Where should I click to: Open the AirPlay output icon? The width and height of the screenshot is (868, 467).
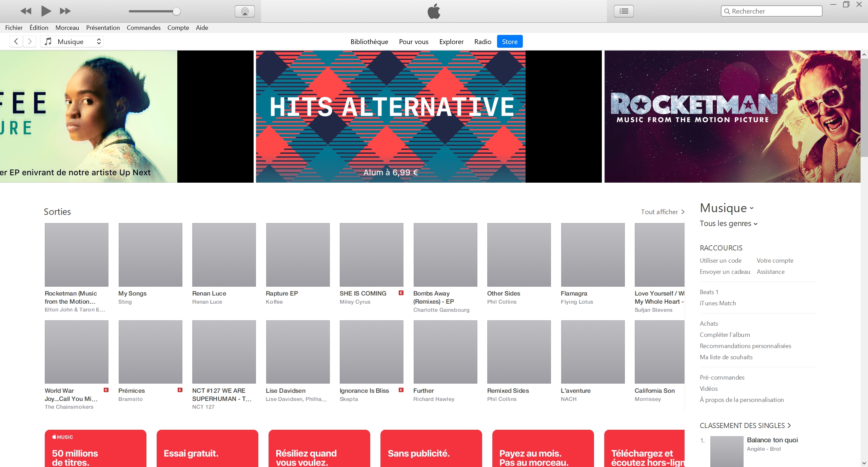click(x=244, y=11)
